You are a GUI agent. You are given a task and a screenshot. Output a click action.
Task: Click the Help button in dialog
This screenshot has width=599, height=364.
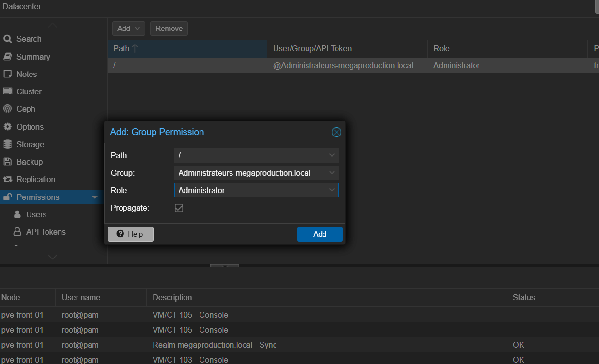pyautogui.click(x=130, y=234)
